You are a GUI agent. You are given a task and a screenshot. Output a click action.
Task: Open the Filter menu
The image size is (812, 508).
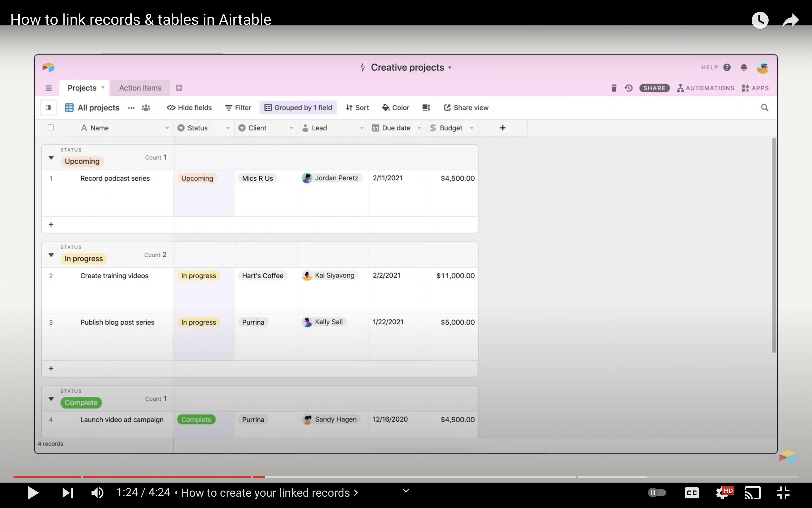[x=238, y=108]
